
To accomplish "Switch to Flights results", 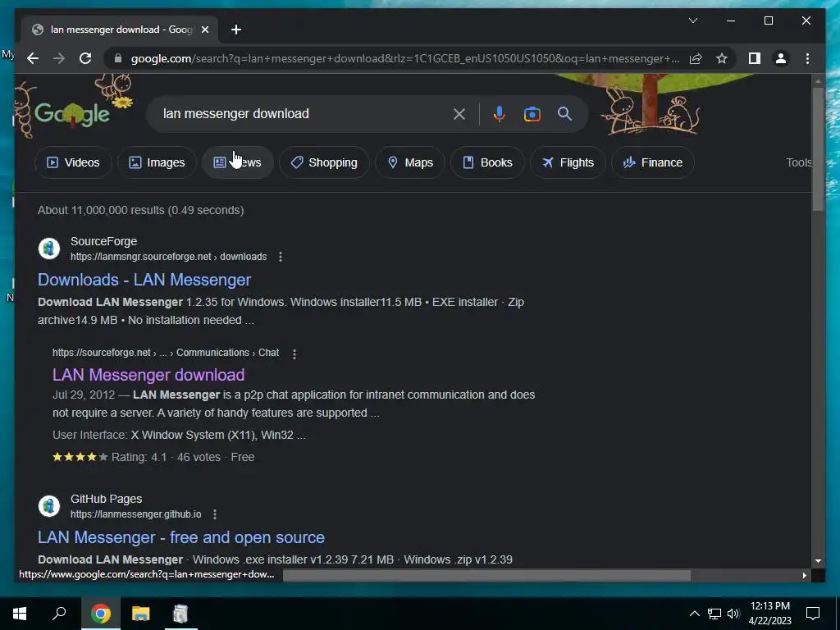I will point(568,162).
